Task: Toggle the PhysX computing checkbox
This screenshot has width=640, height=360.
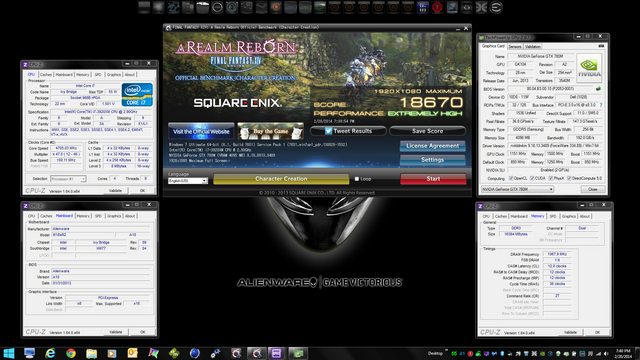Action: (x=551, y=178)
